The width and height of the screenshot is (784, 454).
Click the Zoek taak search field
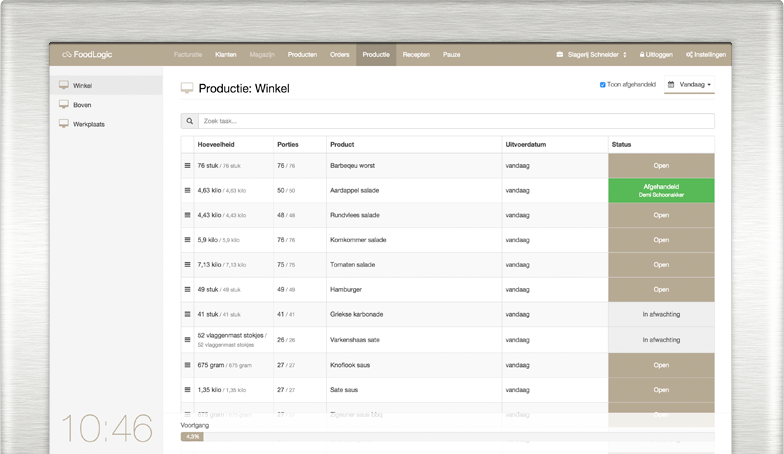tap(456, 121)
